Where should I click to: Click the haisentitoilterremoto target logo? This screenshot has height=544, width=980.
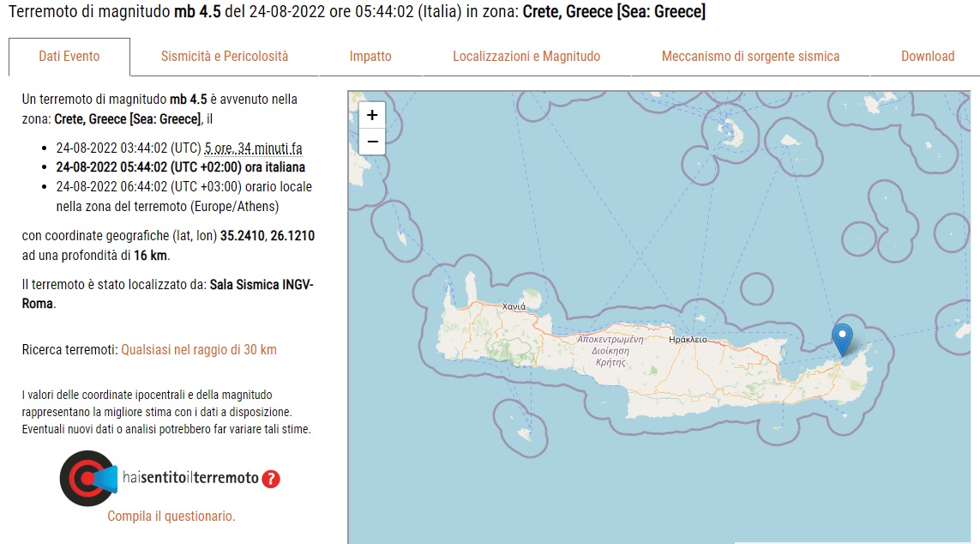(88, 478)
